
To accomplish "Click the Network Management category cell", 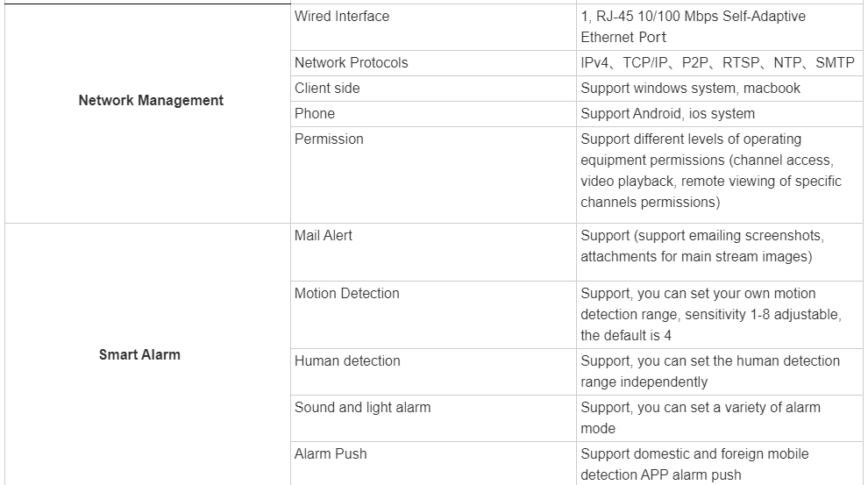I will click(x=151, y=100).
